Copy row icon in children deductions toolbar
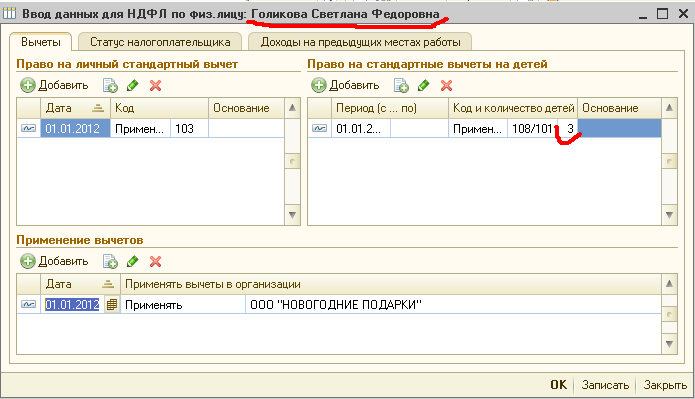This screenshot has height=399, width=695. [401, 85]
